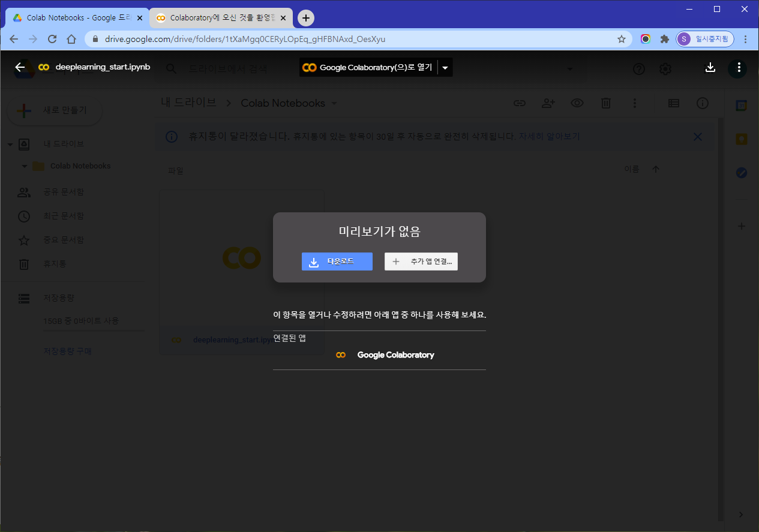Open a new tab using the plus button
This screenshot has height=532, width=759.
306,18
